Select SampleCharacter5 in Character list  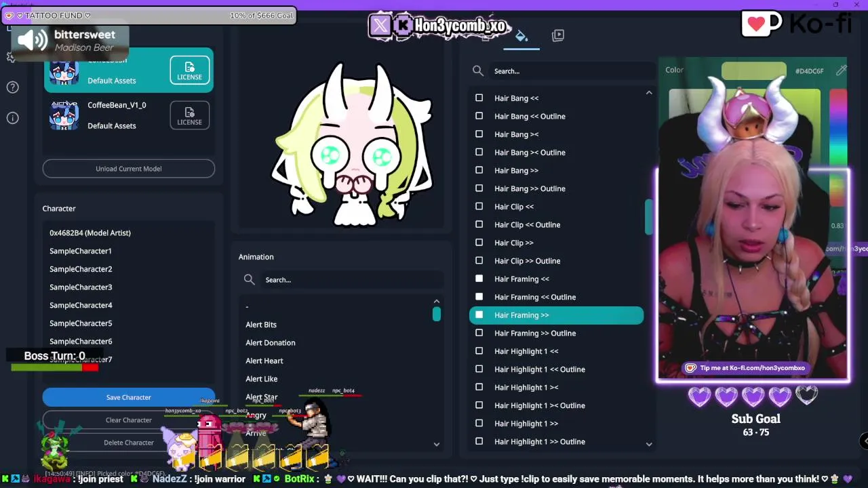pos(81,323)
